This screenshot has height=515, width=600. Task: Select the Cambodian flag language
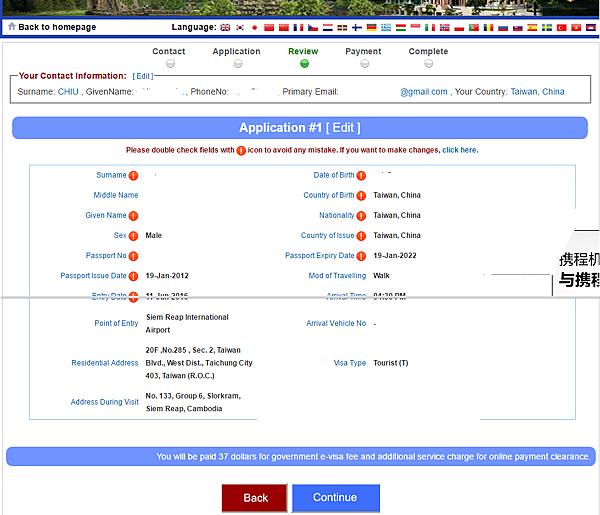pyautogui.click(x=591, y=28)
